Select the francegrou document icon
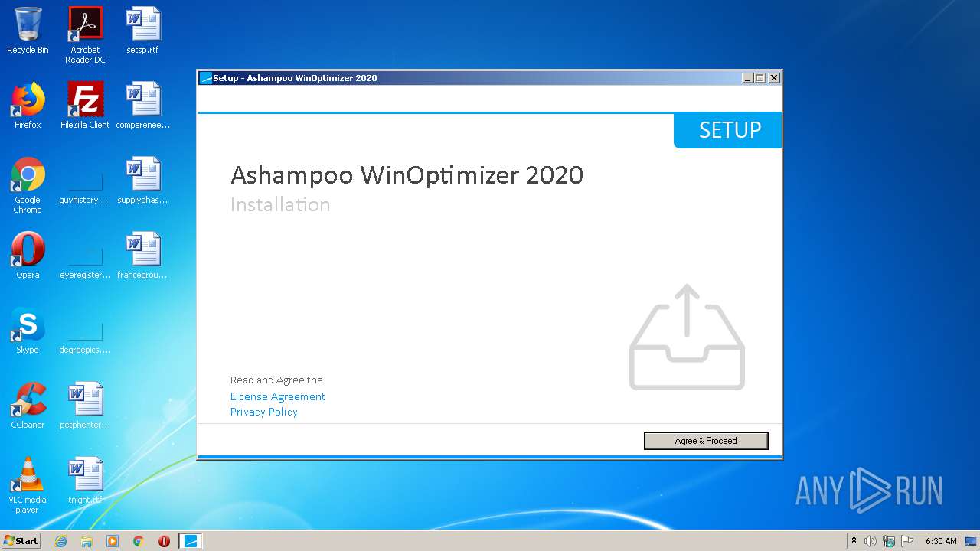Image resolution: width=980 pixels, height=551 pixels. pos(142,256)
